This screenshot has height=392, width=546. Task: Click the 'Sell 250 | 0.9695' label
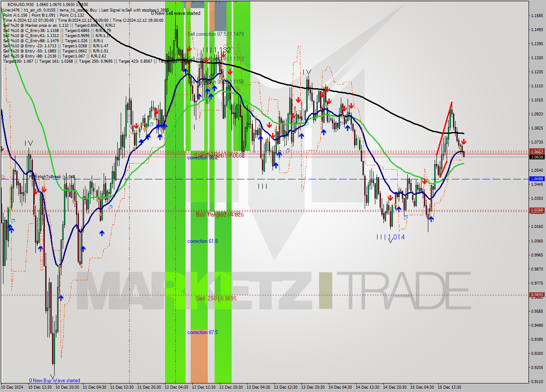coord(216,298)
